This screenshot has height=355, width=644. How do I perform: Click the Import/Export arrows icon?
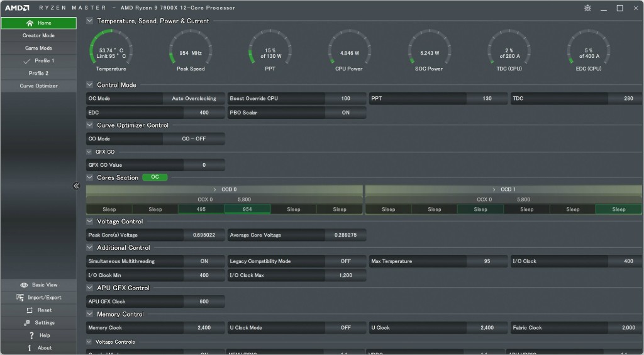21,298
